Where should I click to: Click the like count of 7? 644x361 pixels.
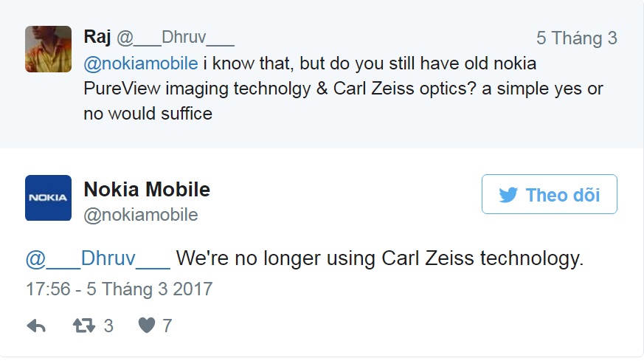pyautogui.click(x=167, y=326)
